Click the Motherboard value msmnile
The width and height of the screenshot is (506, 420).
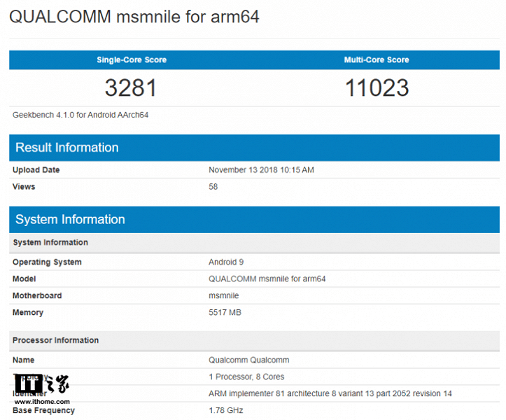[x=225, y=296]
